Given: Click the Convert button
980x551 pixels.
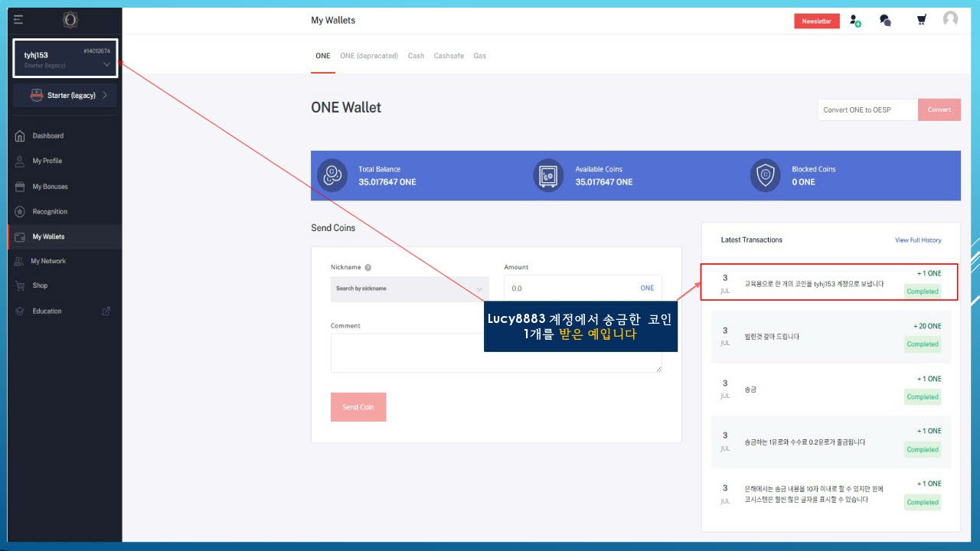Looking at the screenshot, I should (x=939, y=109).
